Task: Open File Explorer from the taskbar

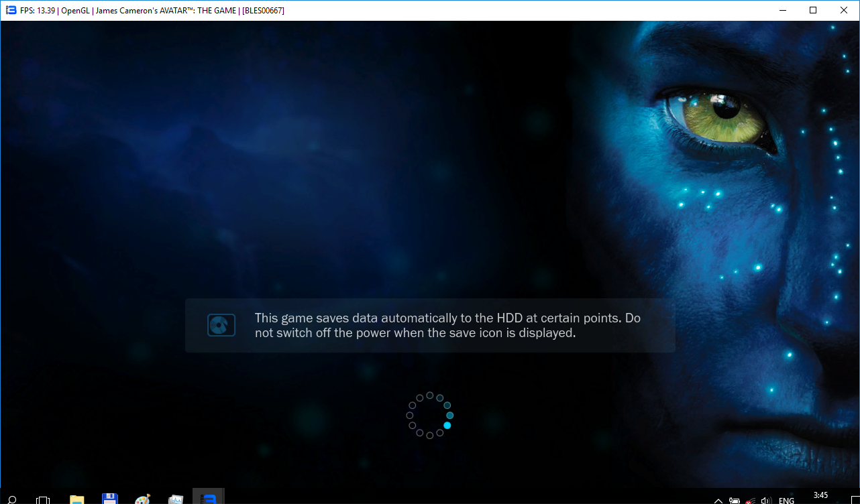Action: coord(77,499)
